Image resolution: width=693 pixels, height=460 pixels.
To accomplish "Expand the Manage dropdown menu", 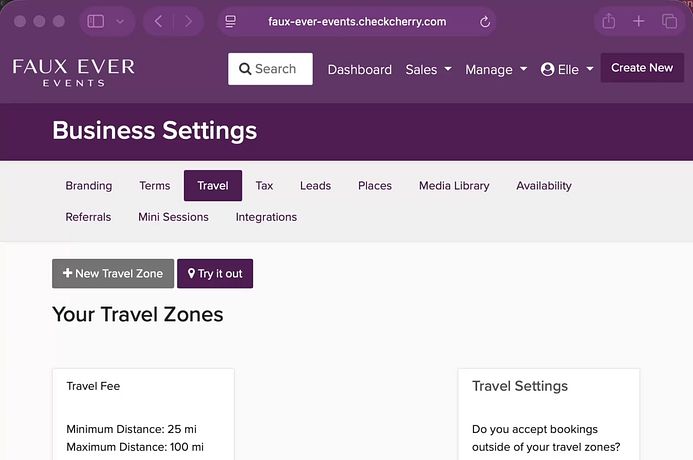I will (495, 69).
